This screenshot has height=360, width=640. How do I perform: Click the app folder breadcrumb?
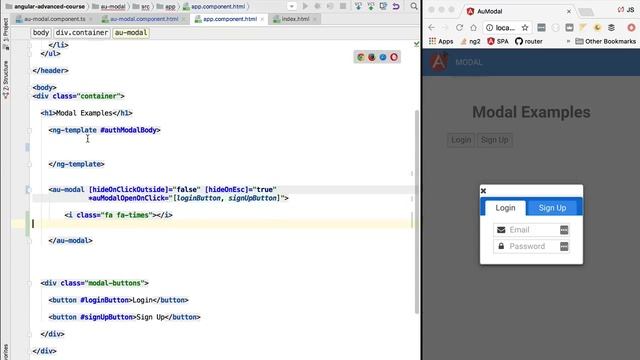pos(166,7)
